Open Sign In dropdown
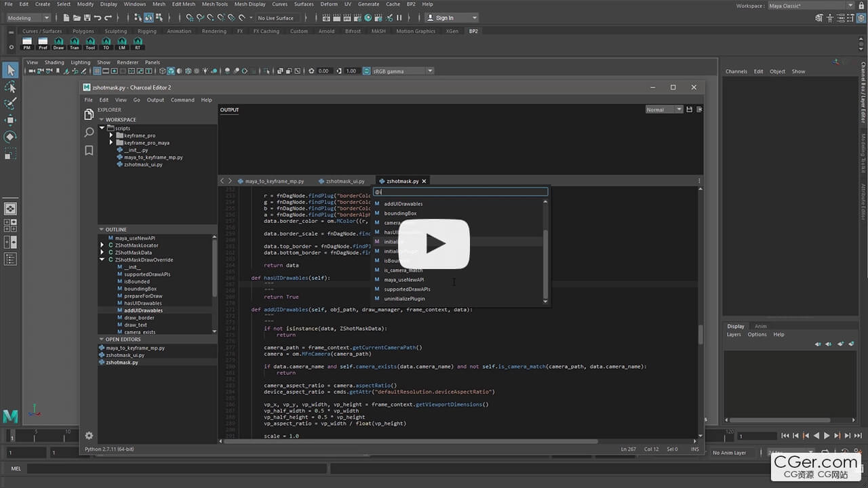This screenshot has height=488, width=868. click(452, 18)
